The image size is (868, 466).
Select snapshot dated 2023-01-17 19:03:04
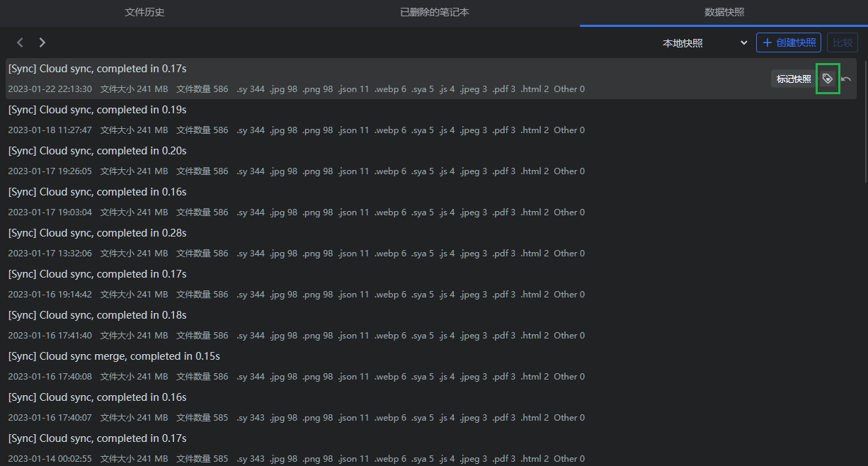[x=430, y=202]
